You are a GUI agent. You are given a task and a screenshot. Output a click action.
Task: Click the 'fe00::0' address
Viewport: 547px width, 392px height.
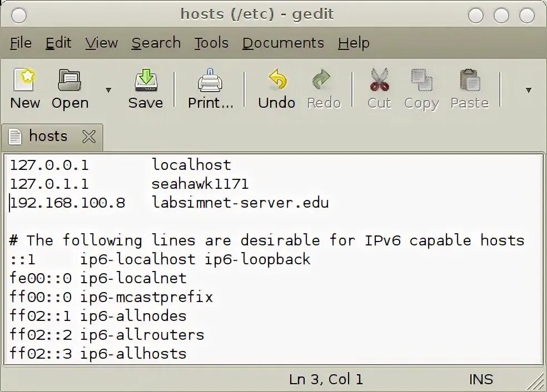[x=41, y=278]
